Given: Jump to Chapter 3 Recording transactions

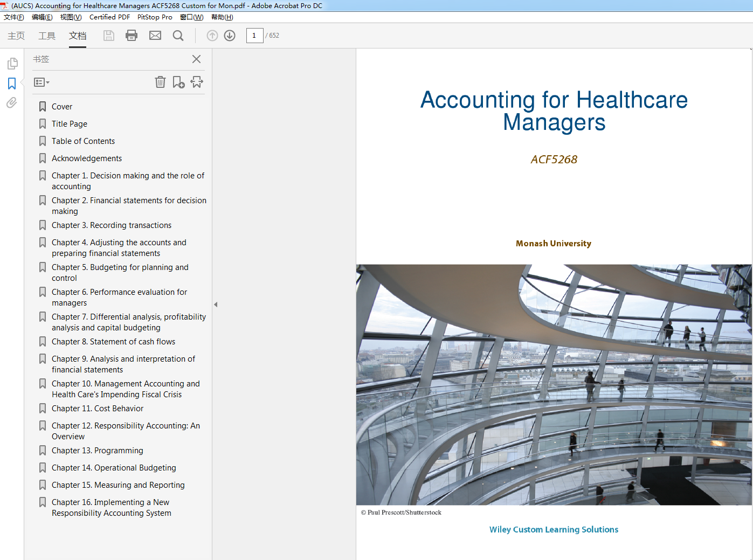Looking at the screenshot, I should pos(112,225).
